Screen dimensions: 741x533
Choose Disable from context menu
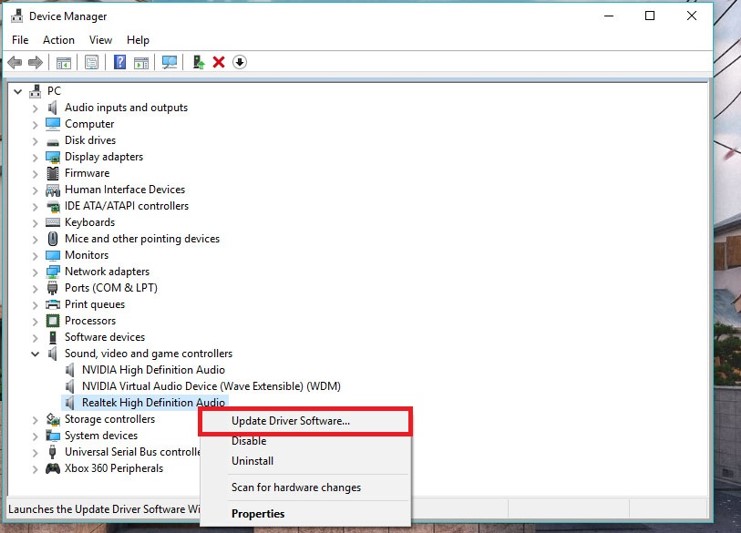point(305,441)
